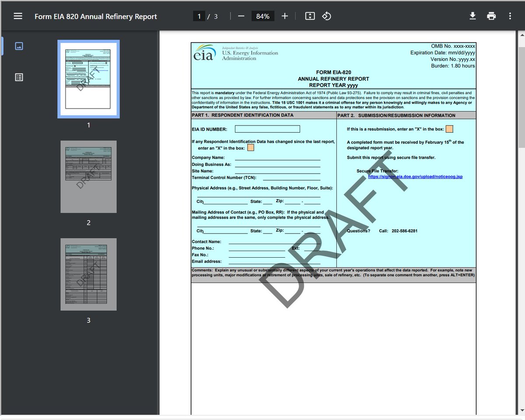Click the 'FORM EIA-820' title text
The image size is (525, 420).
333,73
